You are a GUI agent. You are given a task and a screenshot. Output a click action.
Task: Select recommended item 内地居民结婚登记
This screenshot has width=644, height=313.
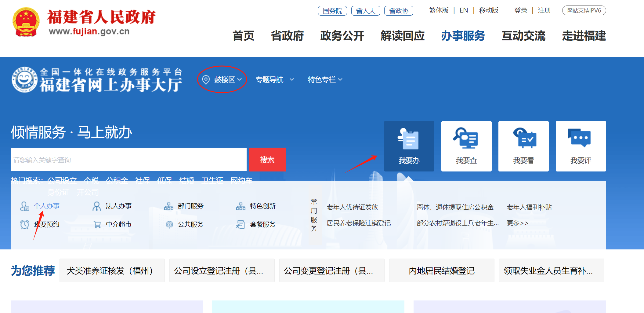tap(441, 271)
